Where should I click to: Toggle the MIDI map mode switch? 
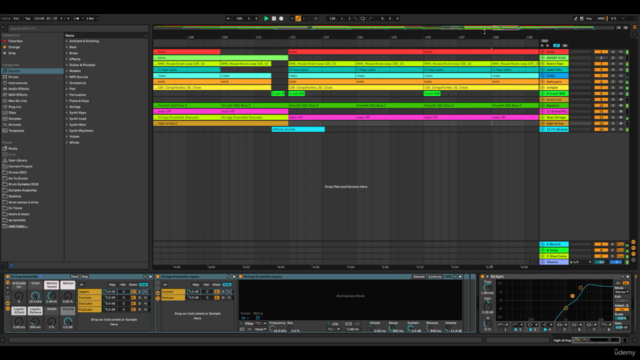[x=601, y=18]
